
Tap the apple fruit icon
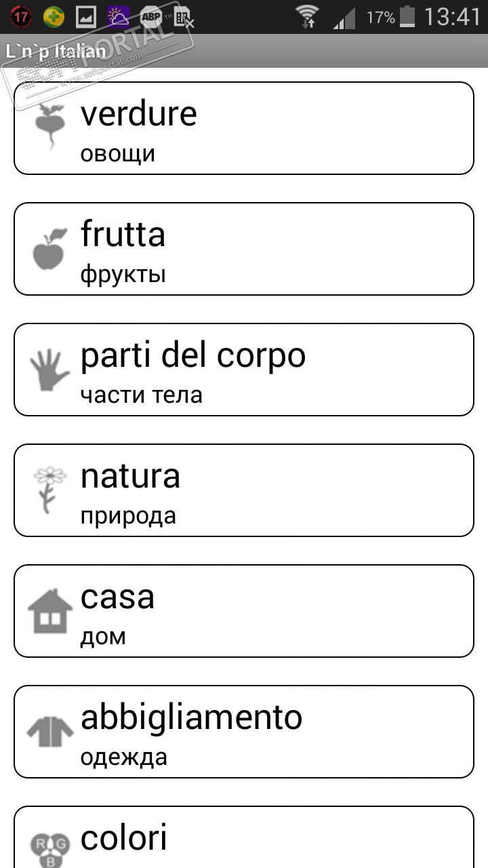point(49,248)
